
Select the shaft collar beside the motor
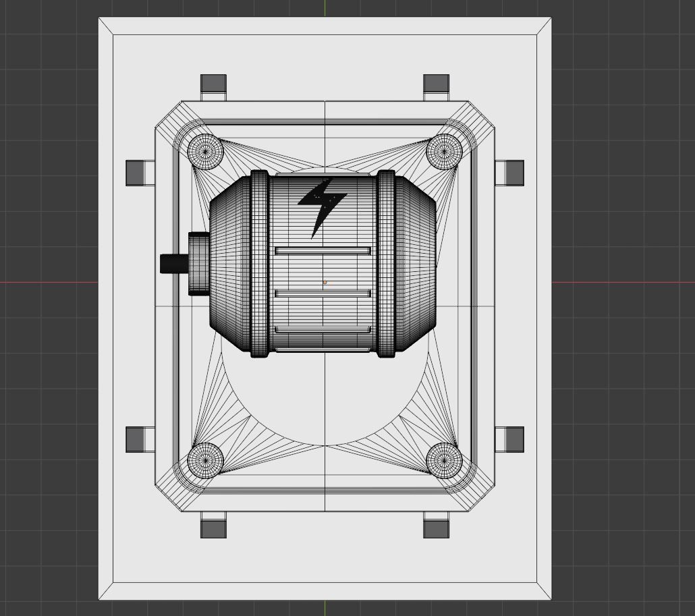click(x=199, y=264)
